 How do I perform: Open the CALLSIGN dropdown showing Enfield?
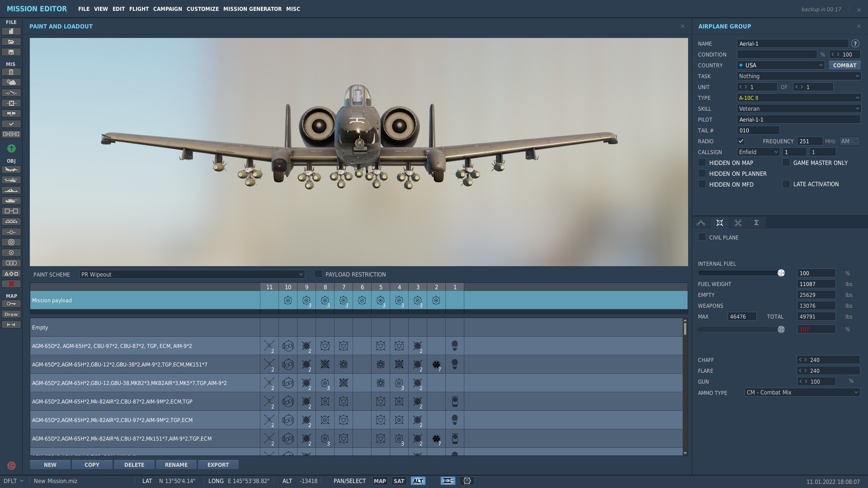click(x=758, y=152)
